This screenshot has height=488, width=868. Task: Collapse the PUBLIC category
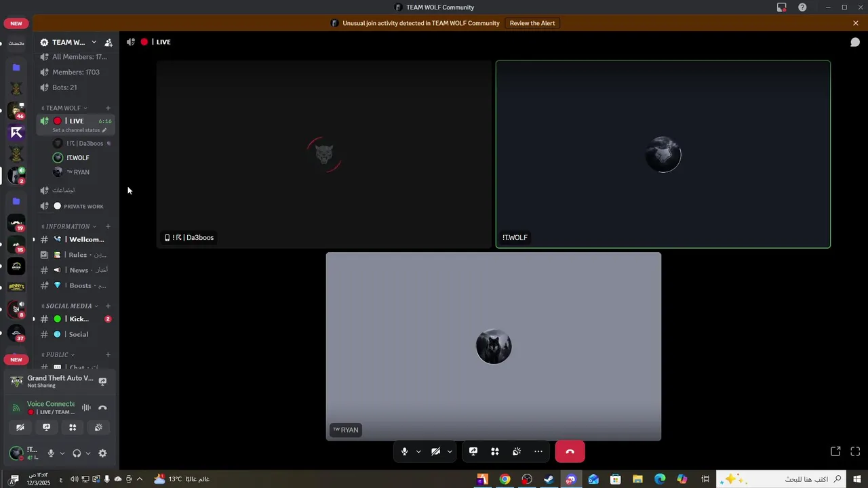point(58,354)
